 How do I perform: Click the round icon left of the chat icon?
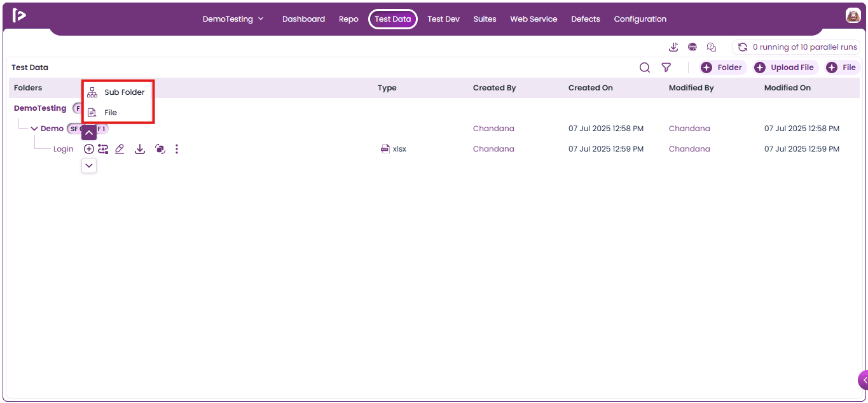coord(692,47)
